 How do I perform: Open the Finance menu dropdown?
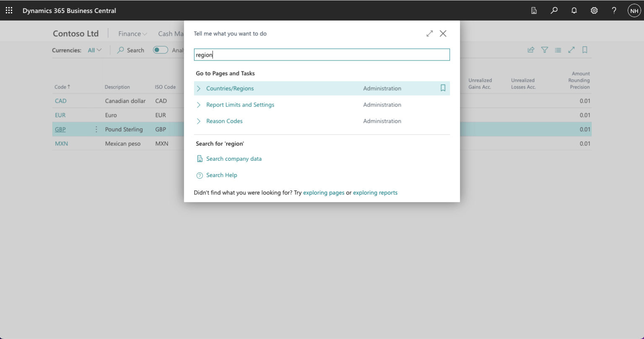click(132, 34)
